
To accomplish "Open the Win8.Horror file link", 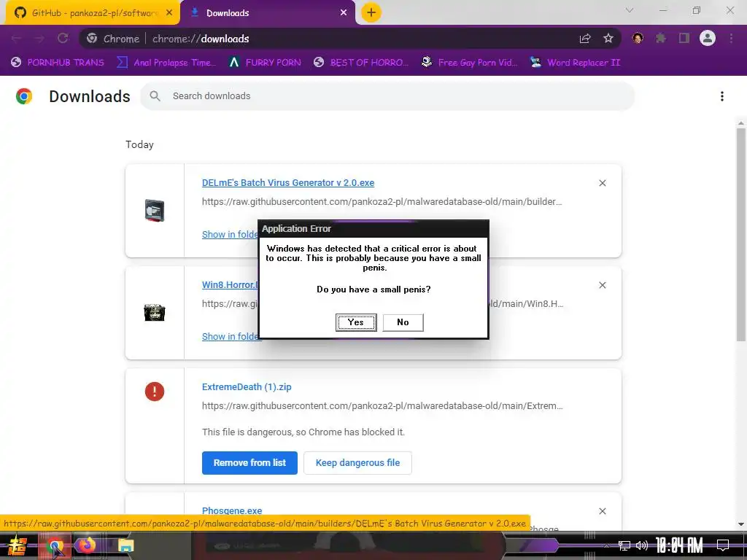I will coord(230,285).
